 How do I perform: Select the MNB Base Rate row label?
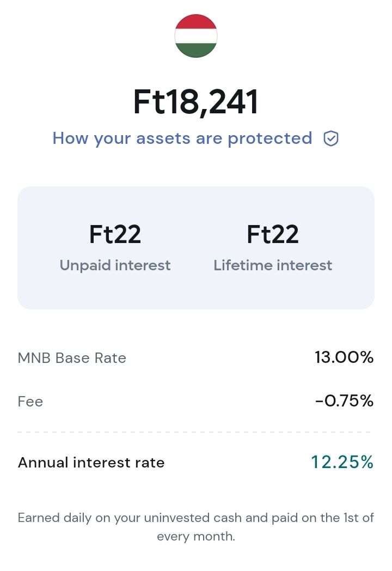tap(72, 358)
